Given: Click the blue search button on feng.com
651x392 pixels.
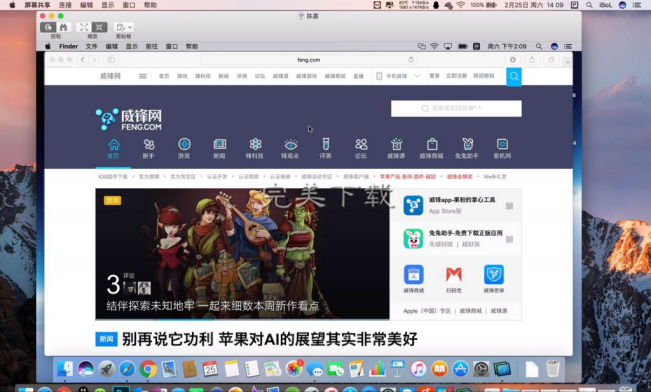Looking at the screenshot, I should point(514,76).
